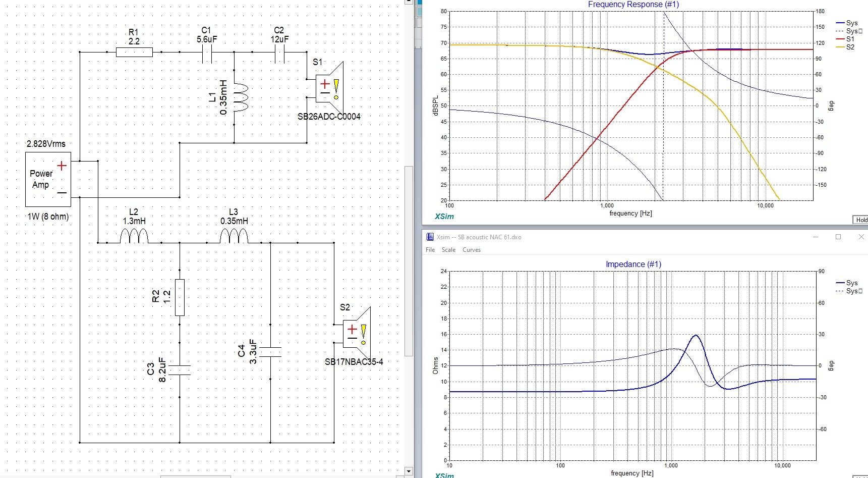Click the schematic vertical scrollbar thumb
This screenshot has width=868, height=478.
click(x=409, y=260)
